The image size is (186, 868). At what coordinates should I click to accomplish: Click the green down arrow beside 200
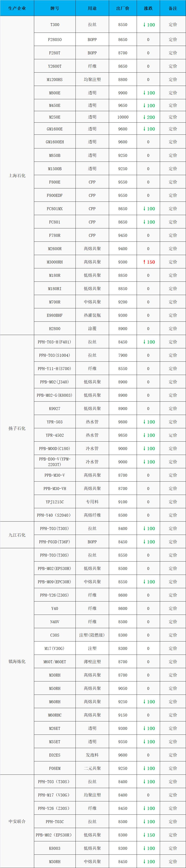pyautogui.click(x=144, y=117)
